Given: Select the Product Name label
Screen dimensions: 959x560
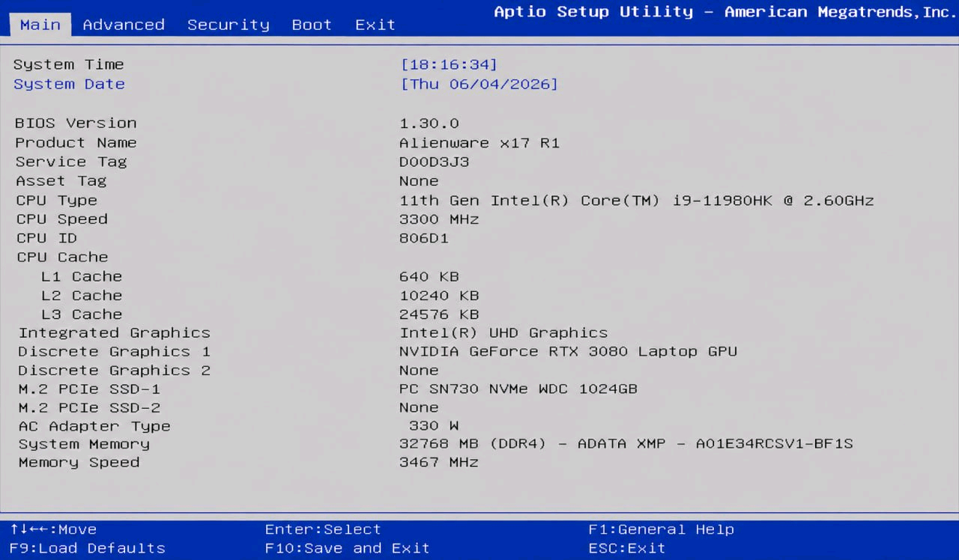Looking at the screenshot, I should tap(76, 142).
